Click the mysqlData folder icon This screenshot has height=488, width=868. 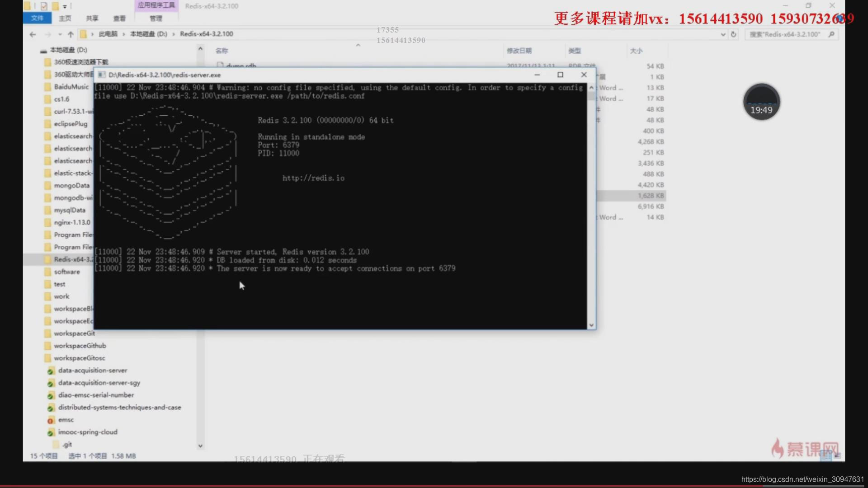(47, 210)
